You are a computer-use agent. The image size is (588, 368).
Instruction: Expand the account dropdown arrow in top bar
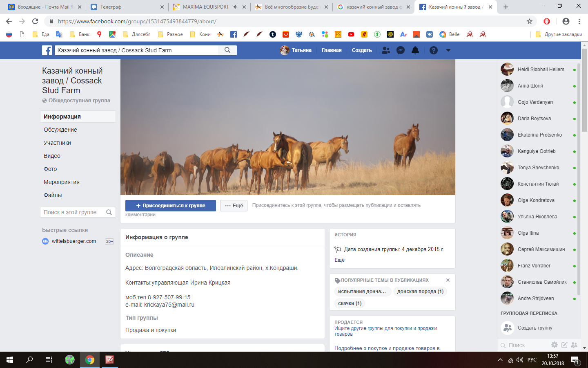pyautogui.click(x=448, y=50)
